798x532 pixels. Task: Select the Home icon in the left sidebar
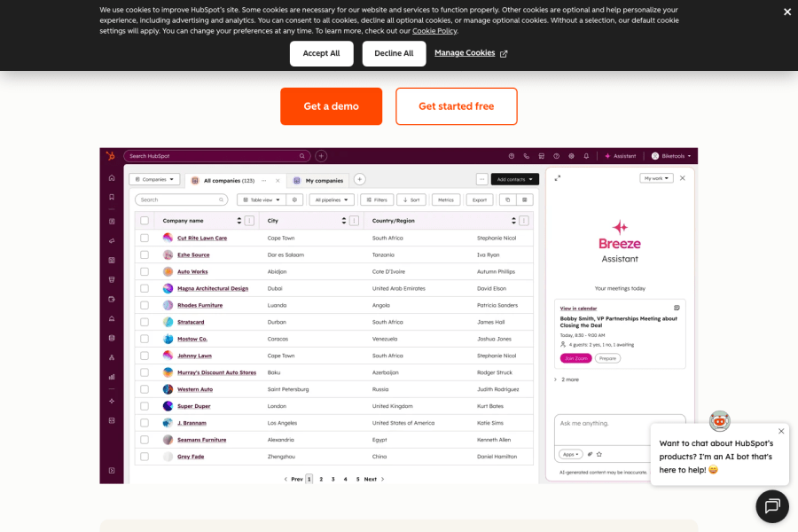[x=111, y=177]
